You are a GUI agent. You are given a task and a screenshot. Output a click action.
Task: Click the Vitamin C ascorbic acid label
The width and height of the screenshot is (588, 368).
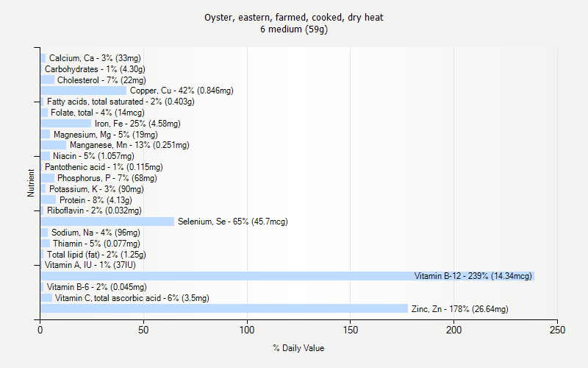132,298
